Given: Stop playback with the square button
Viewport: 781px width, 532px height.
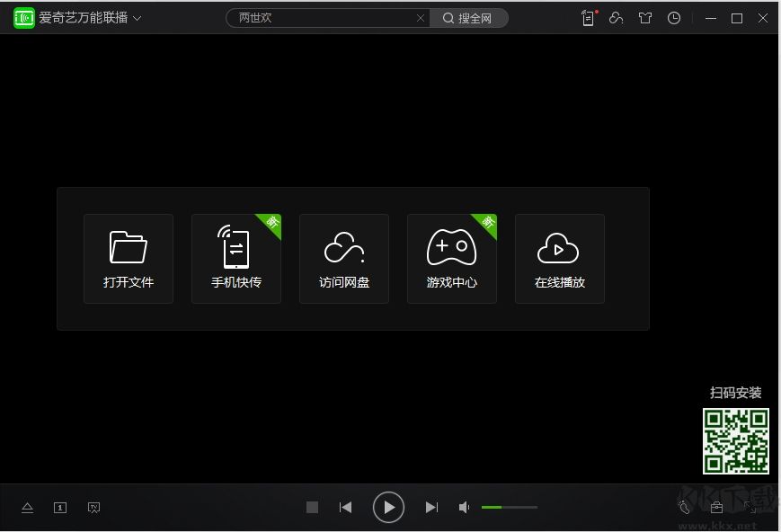Looking at the screenshot, I should [x=312, y=507].
